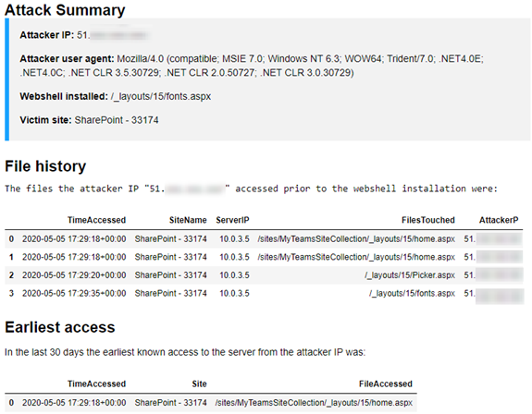Click the Attack Summary heading
532x414 pixels.
65,10
